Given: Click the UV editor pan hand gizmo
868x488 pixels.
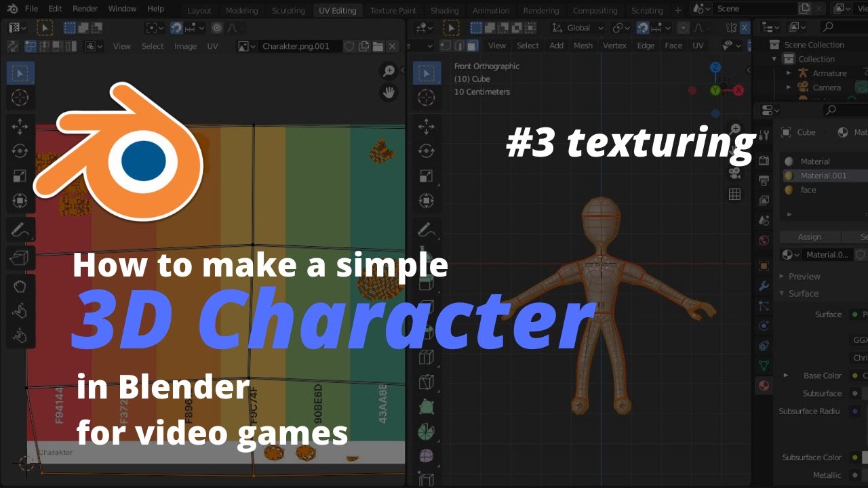Looking at the screenshot, I should [x=389, y=93].
